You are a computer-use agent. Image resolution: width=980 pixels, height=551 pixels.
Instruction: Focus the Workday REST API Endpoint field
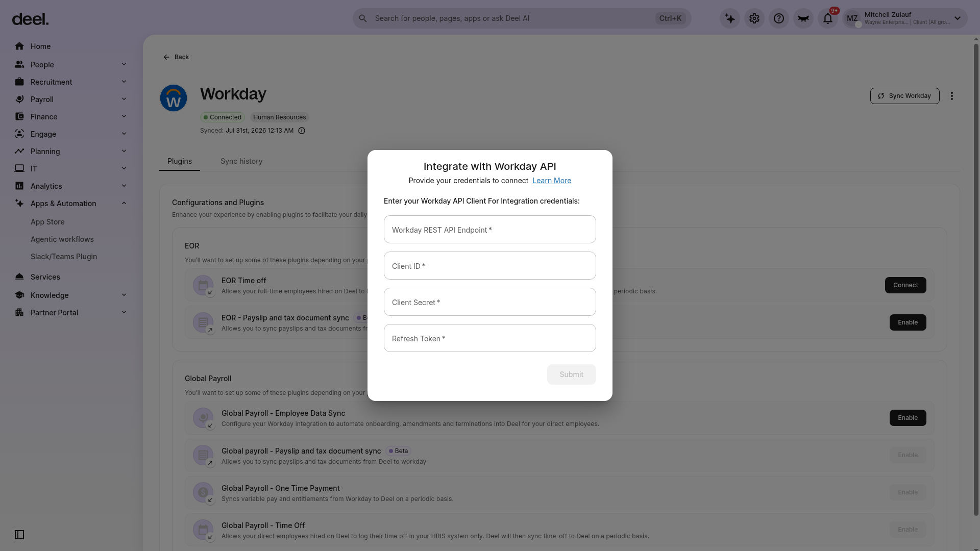click(x=490, y=230)
